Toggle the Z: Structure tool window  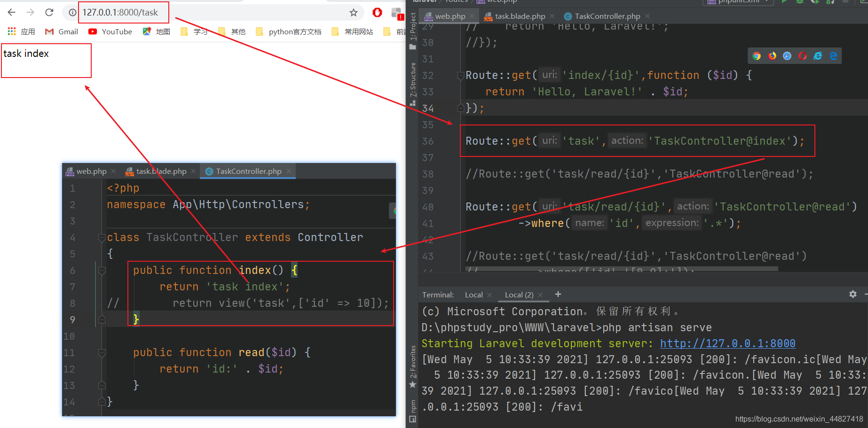click(412, 84)
